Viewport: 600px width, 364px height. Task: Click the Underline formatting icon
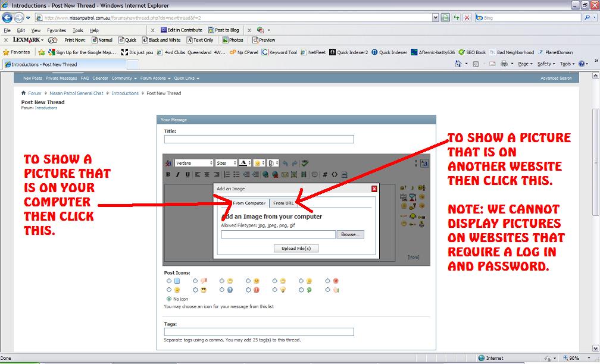click(x=187, y=174)
